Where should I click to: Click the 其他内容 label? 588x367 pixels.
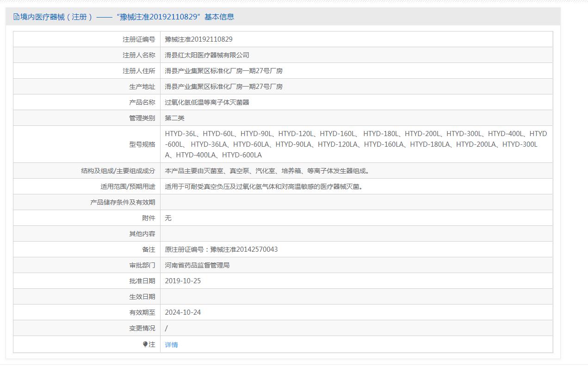pyautogui.click(x=142, y=234)
